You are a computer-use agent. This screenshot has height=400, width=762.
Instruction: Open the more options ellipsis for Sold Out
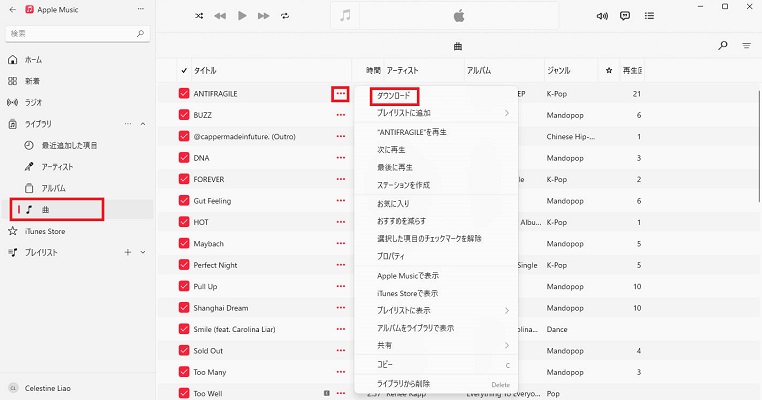[x=341, y=350]
